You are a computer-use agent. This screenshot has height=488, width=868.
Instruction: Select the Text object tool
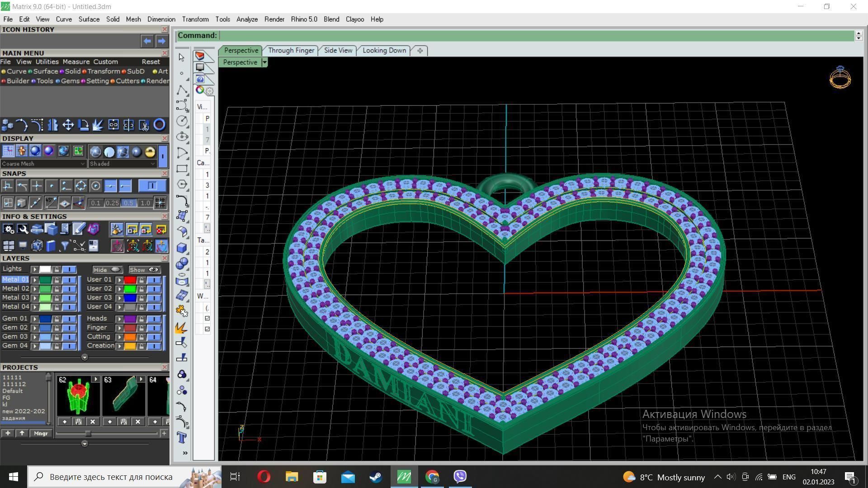182,437
